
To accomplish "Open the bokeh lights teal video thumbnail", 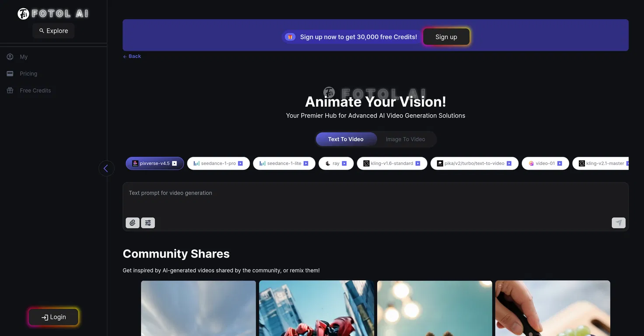I will coord(435,308).
